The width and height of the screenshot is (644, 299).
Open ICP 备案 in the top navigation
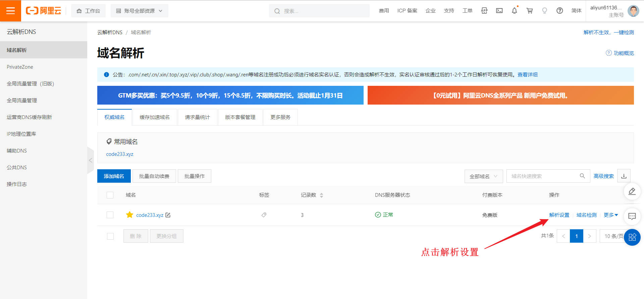click(x=407, y=11)
